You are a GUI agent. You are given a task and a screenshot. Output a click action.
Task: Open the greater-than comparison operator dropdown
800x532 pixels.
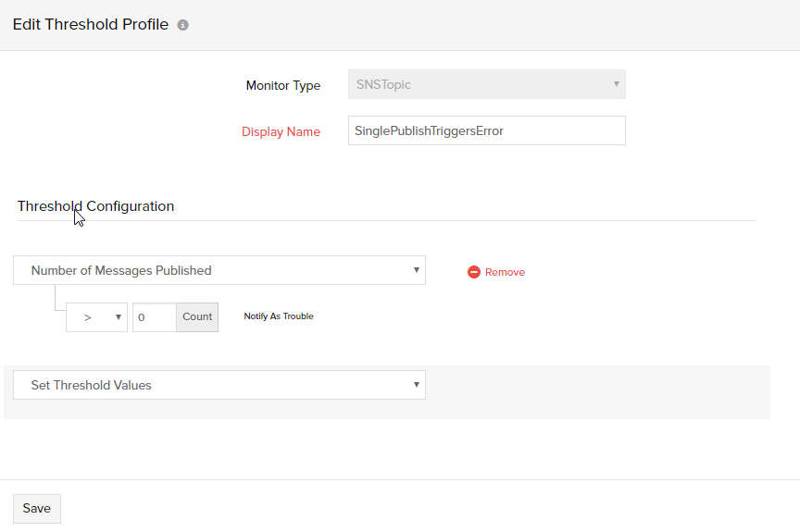96,316
